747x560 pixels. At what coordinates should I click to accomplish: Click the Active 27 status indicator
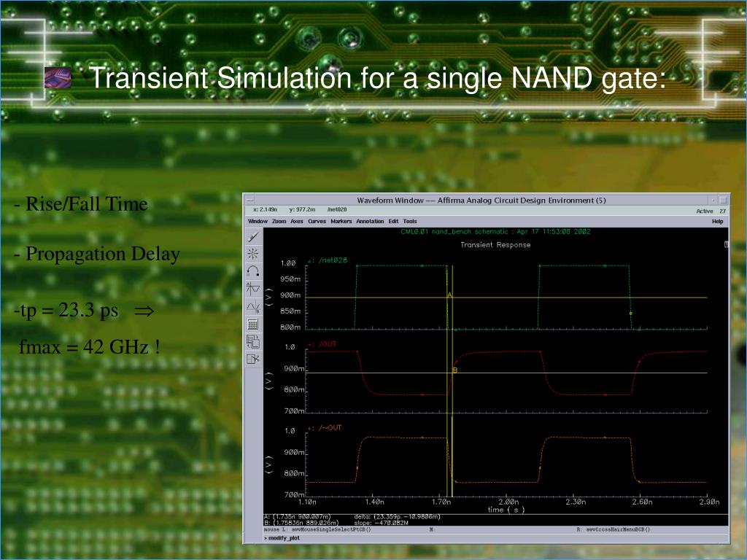(711, 211)
